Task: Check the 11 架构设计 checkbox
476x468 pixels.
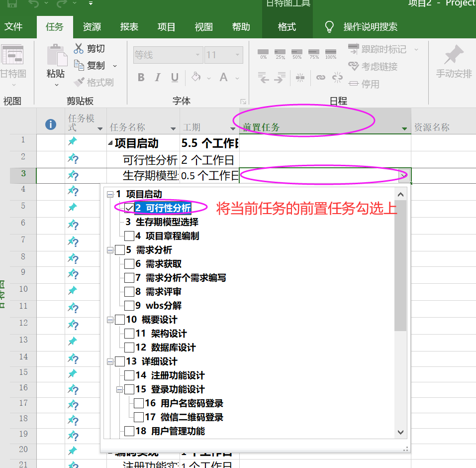Action: coord(129,334)
